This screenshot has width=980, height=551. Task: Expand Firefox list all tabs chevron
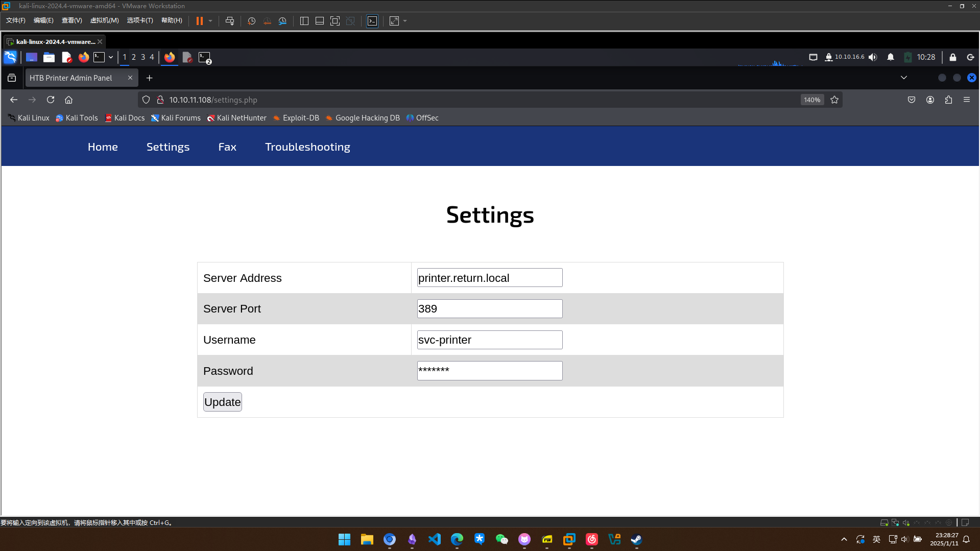click(904, 78)
